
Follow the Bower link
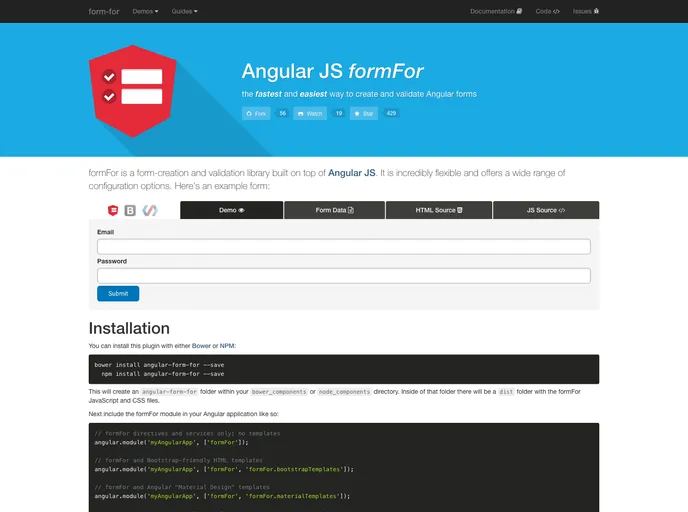tap(201, 346)
